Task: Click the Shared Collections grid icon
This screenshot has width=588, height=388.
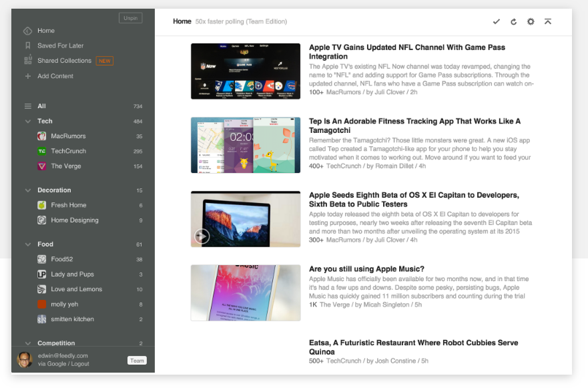Action: point(28,60)
